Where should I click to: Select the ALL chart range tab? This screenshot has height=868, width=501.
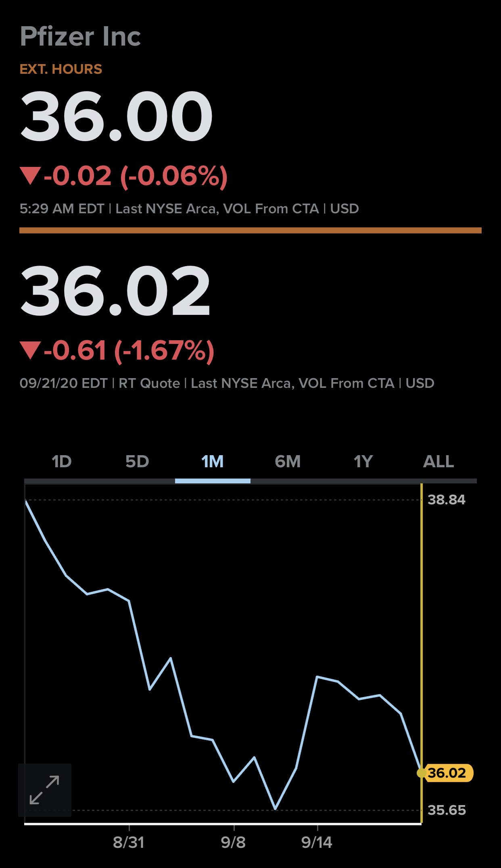point(439,462)
